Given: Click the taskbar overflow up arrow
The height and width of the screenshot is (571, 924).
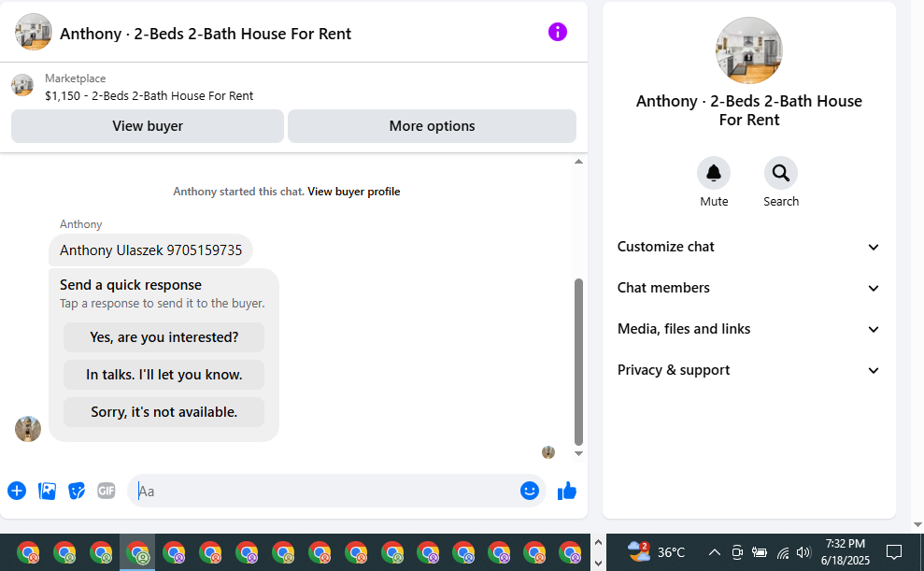Looking at the screenshot, I should [598, 543].
